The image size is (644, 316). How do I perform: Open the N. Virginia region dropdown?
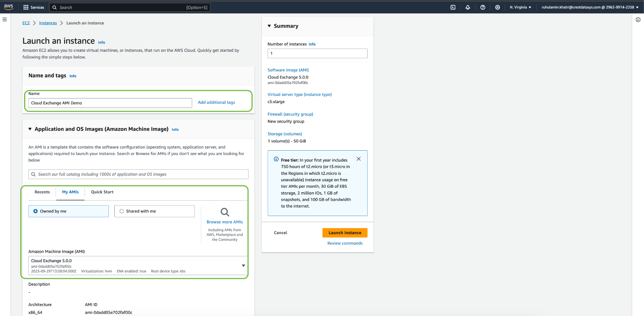click(x=520, y=7)
